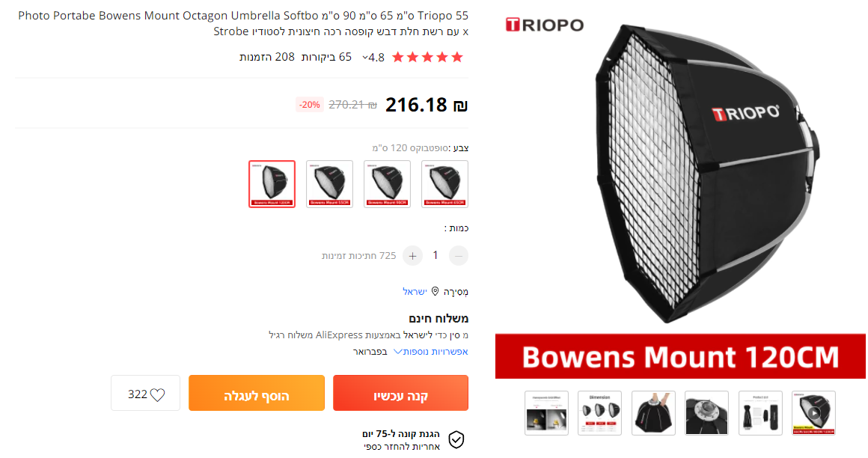Open the 65 ביקורות reviews link

point(326,57)
